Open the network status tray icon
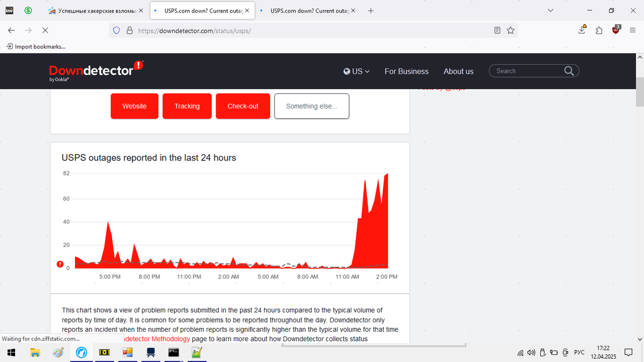644x362 pixels. tap(520, 352)
